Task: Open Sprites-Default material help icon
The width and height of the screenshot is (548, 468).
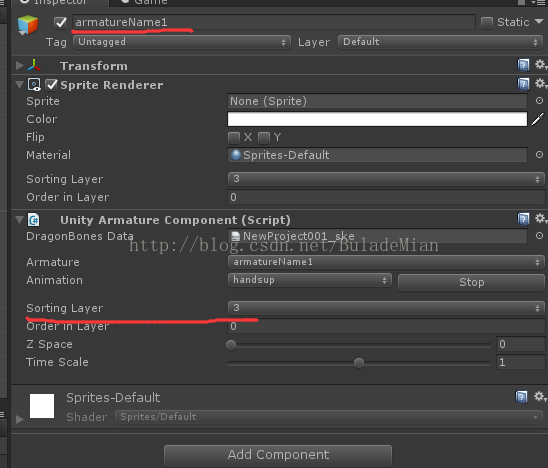Action: tap(521, 397)
